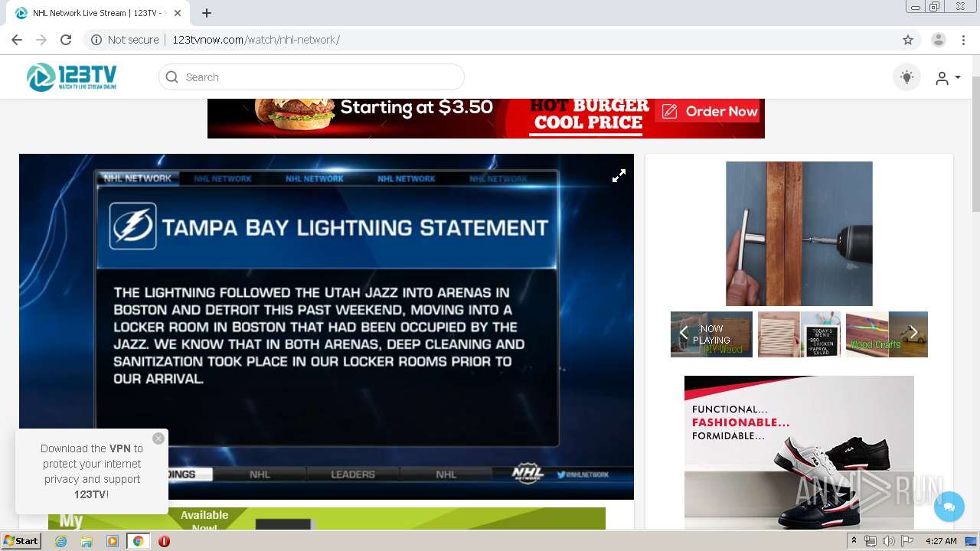Open the red security app taskbar icon
980x551 pixels.
(x=164, y=541)
